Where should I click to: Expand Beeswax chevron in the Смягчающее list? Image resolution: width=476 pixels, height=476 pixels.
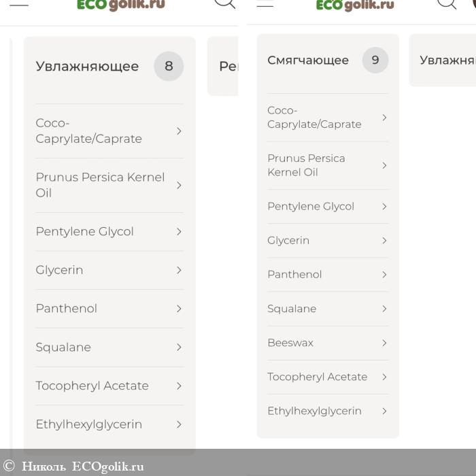click(x=384, y=343)
